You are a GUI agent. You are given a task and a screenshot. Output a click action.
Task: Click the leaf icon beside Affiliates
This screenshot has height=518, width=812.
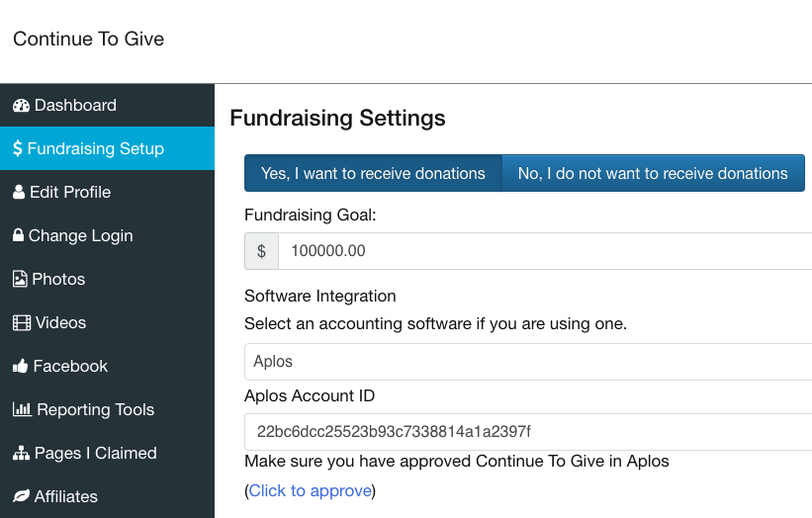point(21,496)
